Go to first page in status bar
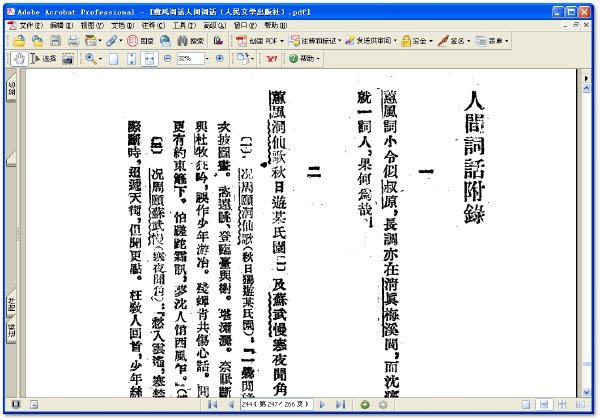Viewport: 600px width, 420px height. pyautogui.click(x=212, y=404)
